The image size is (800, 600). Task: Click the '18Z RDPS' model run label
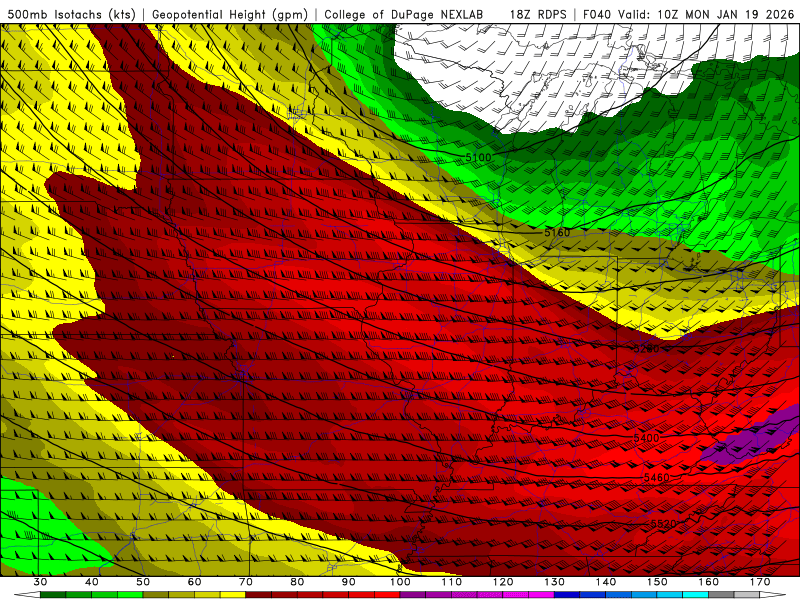538,14
